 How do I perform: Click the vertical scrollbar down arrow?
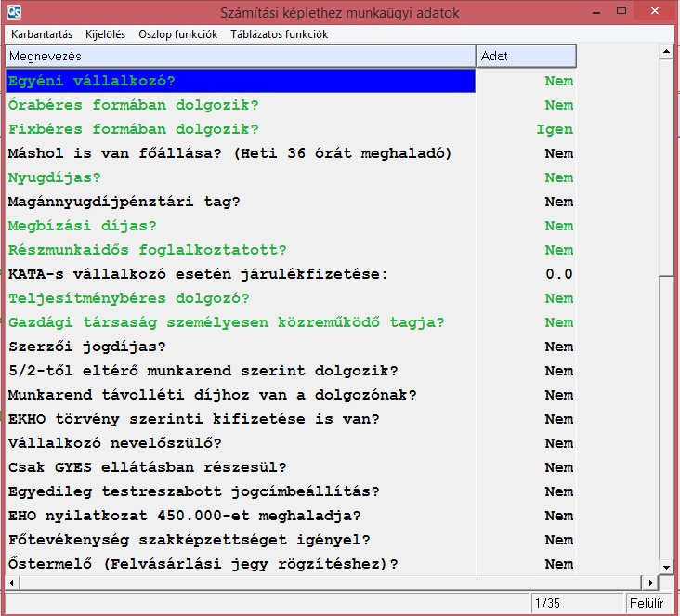(x=664, y=566)
